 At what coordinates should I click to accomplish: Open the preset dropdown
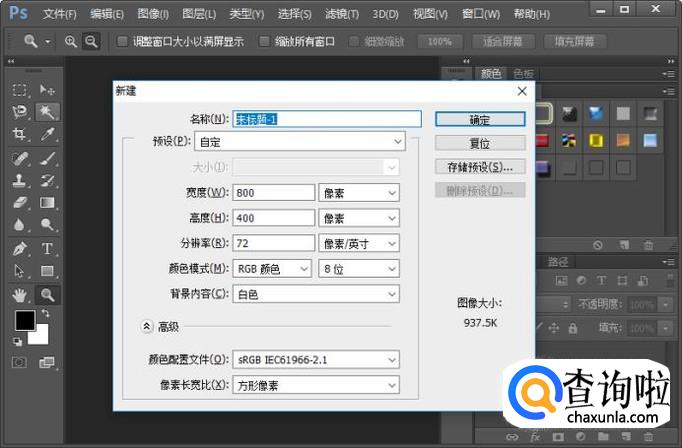click(x=300, y=142)
